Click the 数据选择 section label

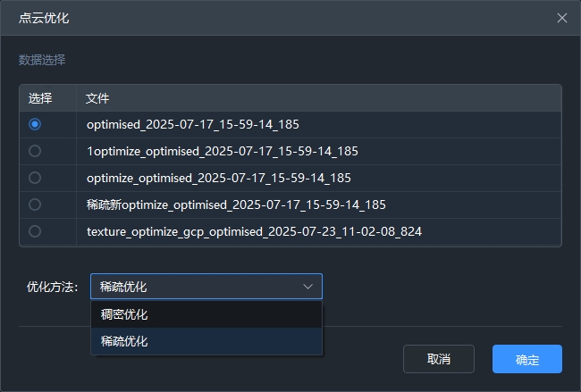(x=42, y=60)
